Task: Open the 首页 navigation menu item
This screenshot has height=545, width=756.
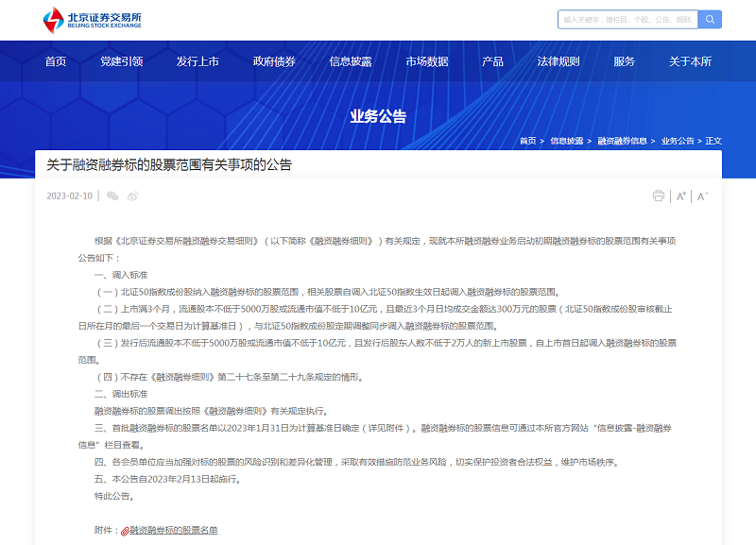Action: tap(56, 61)
